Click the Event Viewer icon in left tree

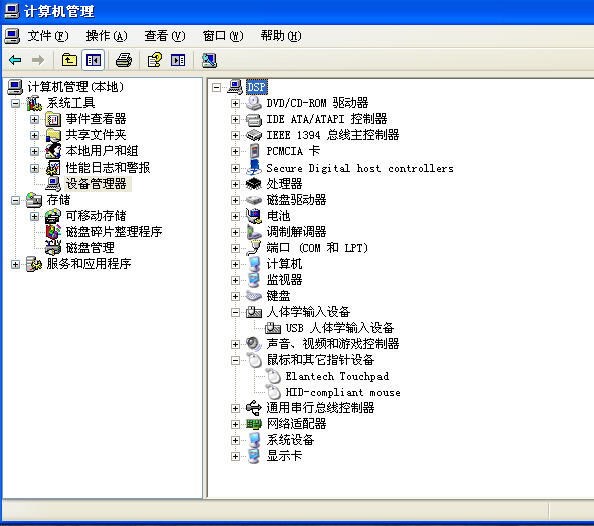pos(53,120)
